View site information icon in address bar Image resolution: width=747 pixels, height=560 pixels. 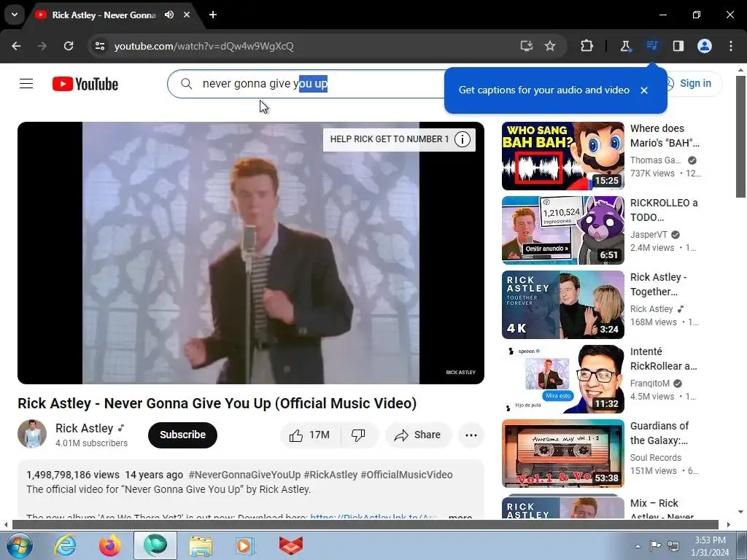99,46
